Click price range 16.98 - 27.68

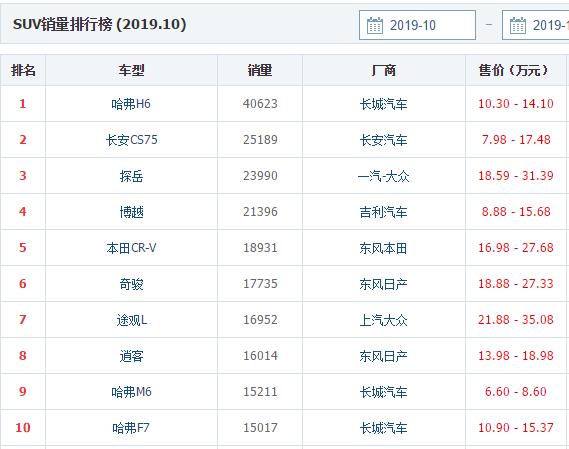(x=516, y=248)
